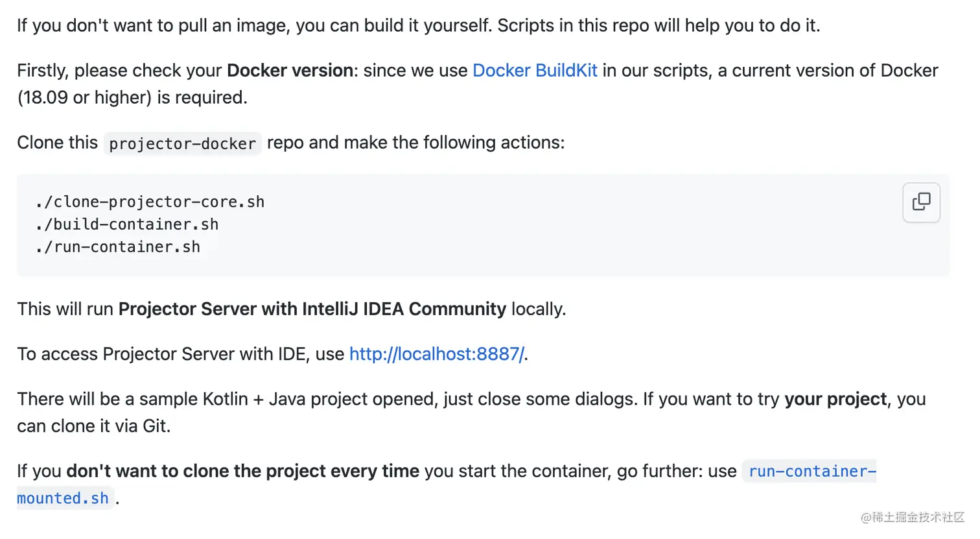This screenshot has height=539, width=980.
Task: Click the bold "your project" text
Action: (835, 399)
